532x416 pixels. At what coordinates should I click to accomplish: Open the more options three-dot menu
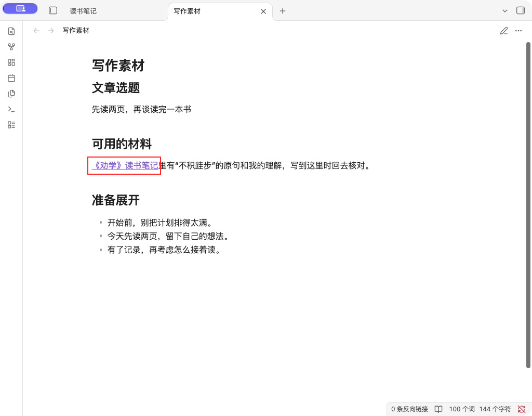(x=518, y=31)
